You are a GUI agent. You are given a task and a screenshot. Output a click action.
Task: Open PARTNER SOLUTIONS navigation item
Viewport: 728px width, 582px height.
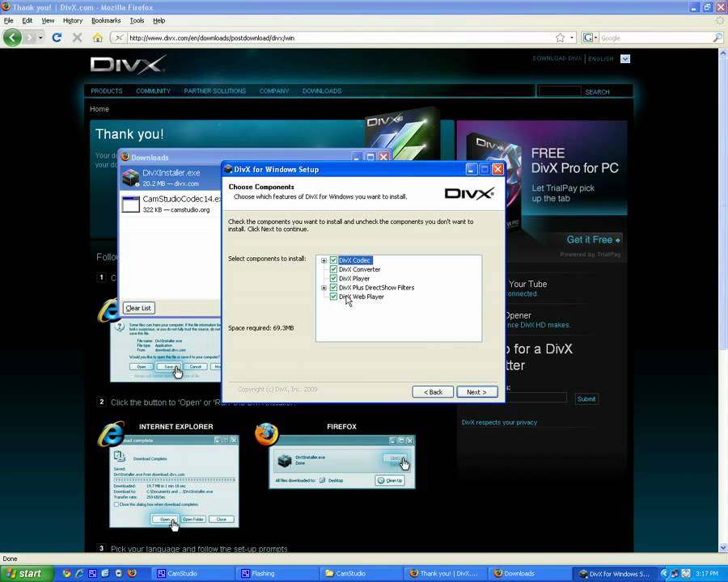point(215,91)
